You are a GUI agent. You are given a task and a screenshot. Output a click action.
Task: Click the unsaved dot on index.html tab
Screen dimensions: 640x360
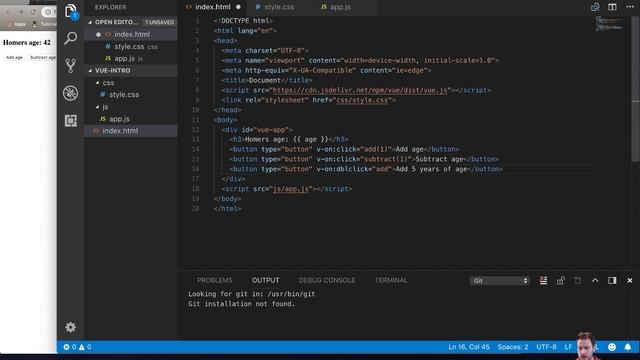tap(238, 7)
